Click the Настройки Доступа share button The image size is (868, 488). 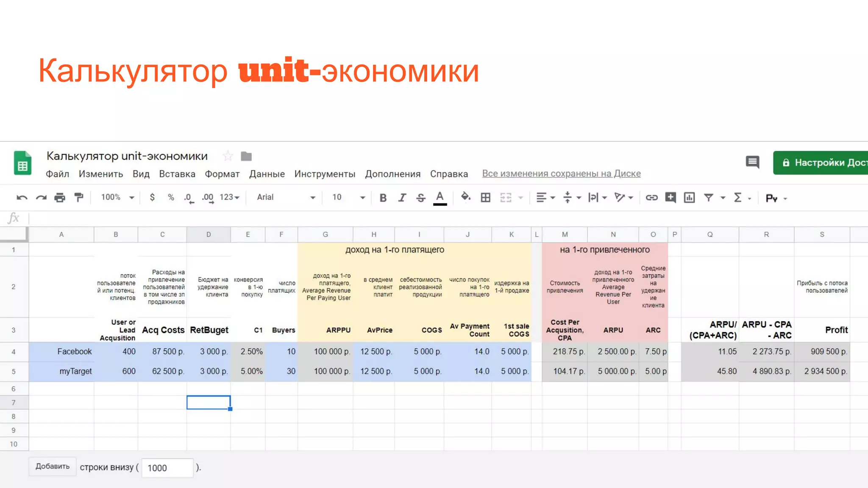821,163
